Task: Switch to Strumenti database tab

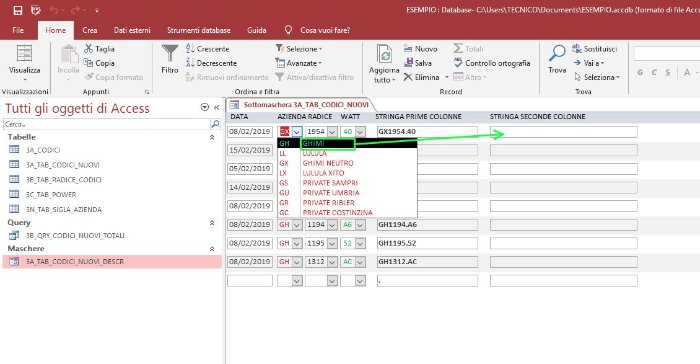Action: click(x=198, y=30)
